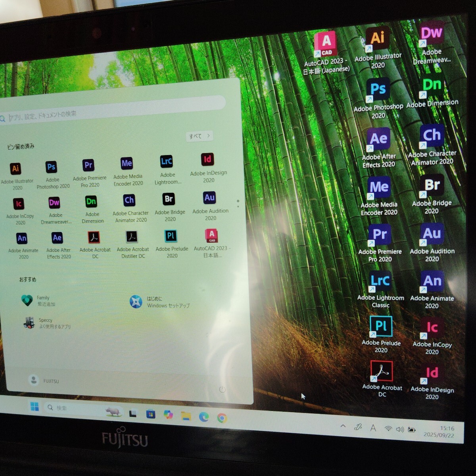Open pinned Adobe Dimension app
The width and height of the screenshot is (476, 476).
coord(92,209)
